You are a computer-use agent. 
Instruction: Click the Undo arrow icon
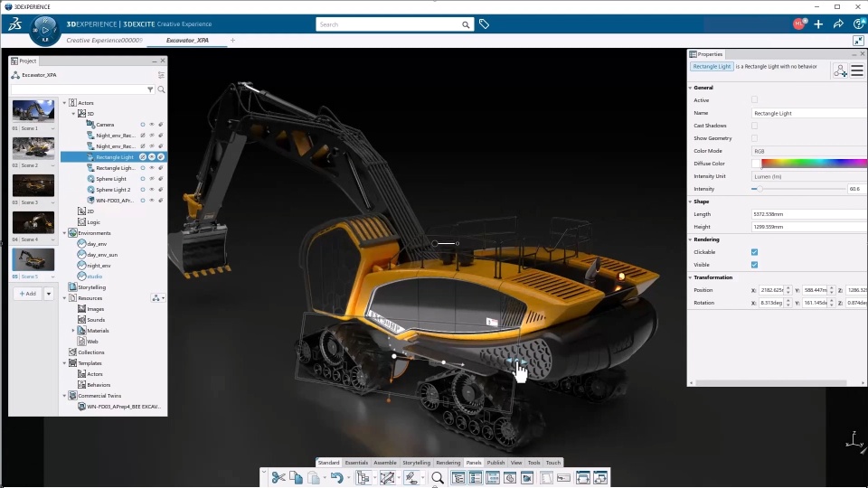pyautogui.click(x=336, y=477)
